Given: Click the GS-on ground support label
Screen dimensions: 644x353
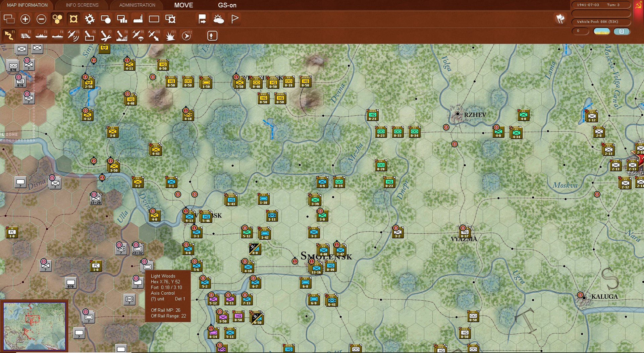Looking at the screenshot, I should pyautogui.click(x=227, y=5).
